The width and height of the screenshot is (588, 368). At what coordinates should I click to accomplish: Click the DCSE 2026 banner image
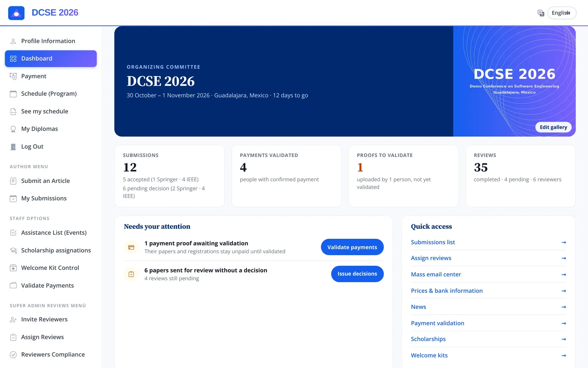pyautogui.click(x=514, y=81)
